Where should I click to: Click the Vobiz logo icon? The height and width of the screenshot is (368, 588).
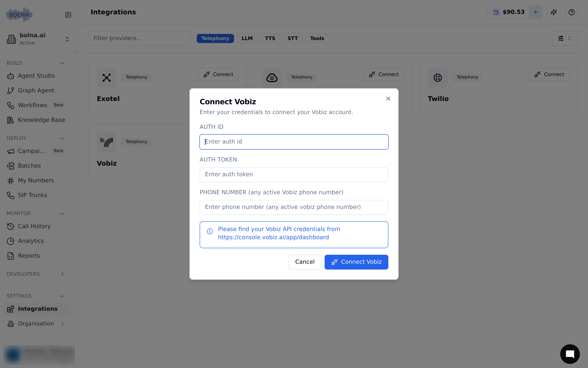(106, 142)
